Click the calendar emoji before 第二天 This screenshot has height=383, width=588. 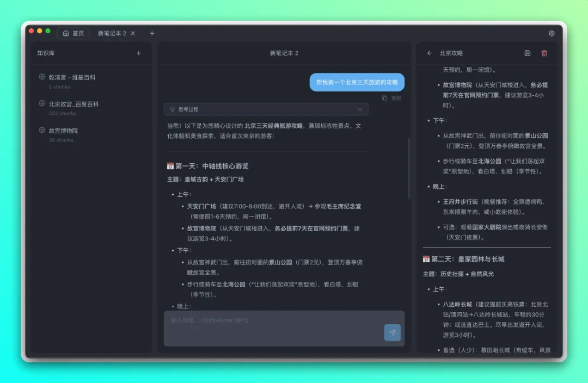pos(426,259)
